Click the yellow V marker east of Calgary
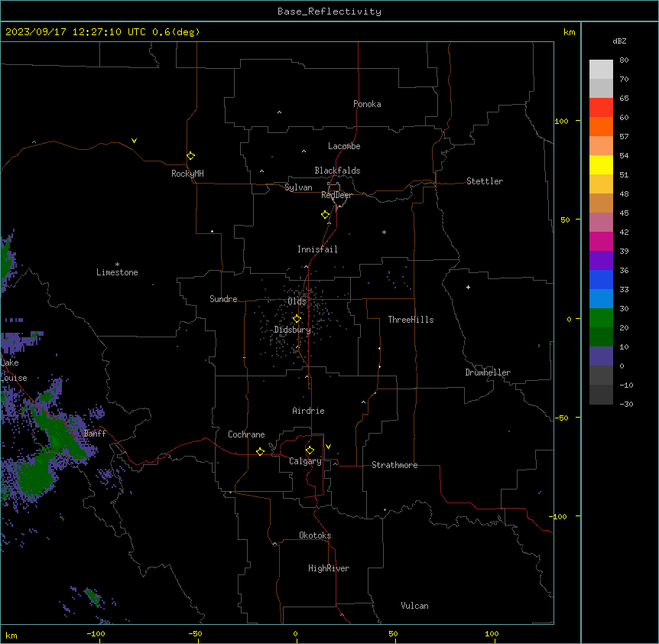659x644 pixels. click(328, 447)
